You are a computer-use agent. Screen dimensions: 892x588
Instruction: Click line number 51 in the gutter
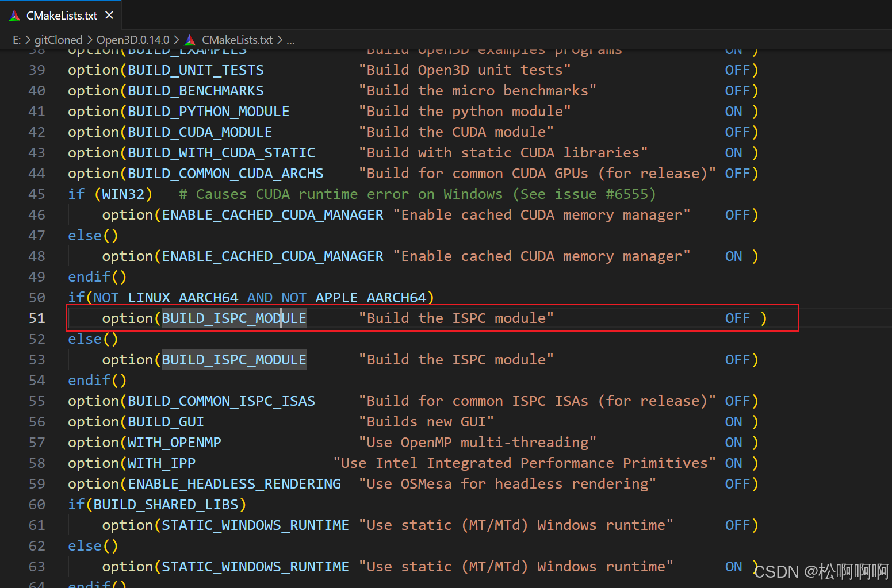point(36,318)
